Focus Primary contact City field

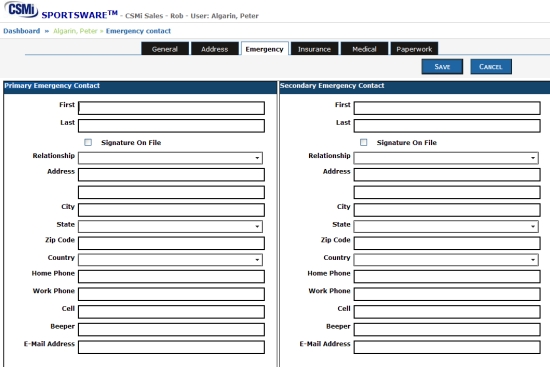pyautogui.click(x=171, y=210)
